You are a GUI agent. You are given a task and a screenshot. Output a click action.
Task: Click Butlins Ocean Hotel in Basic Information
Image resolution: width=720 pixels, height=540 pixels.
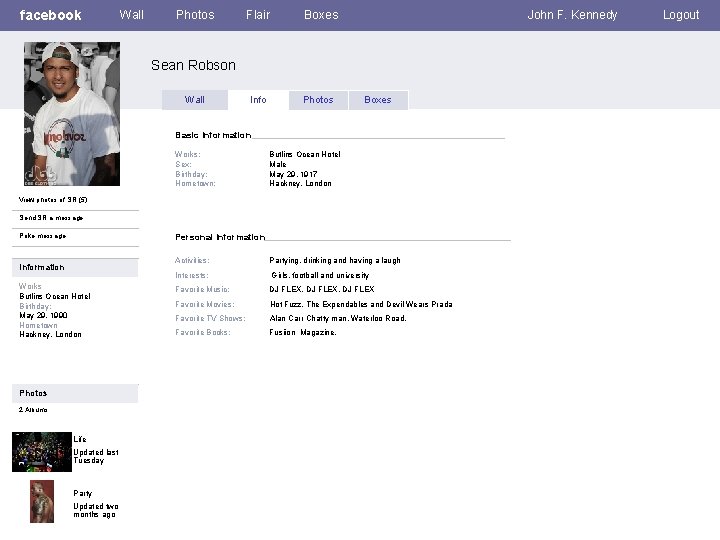(x=305, y=154)
